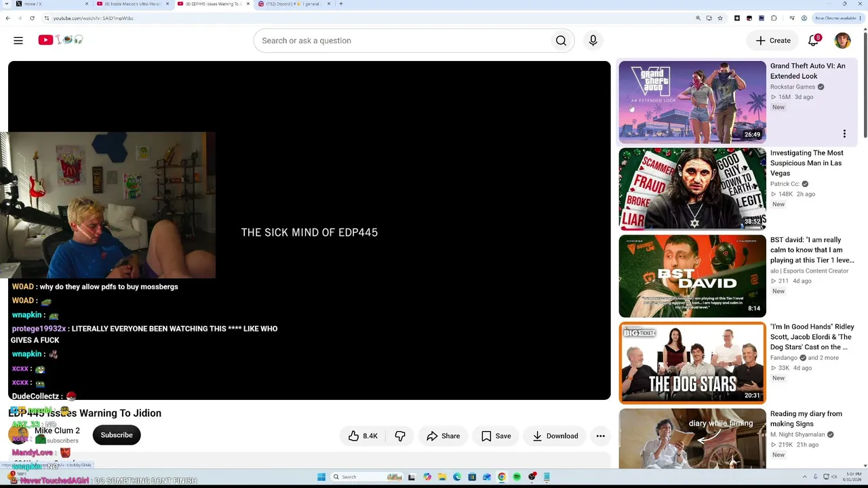Open the Mike Clum 2 channel name
Image resolution: width=868 pixels, height=488 pixels.
[57, 430]
